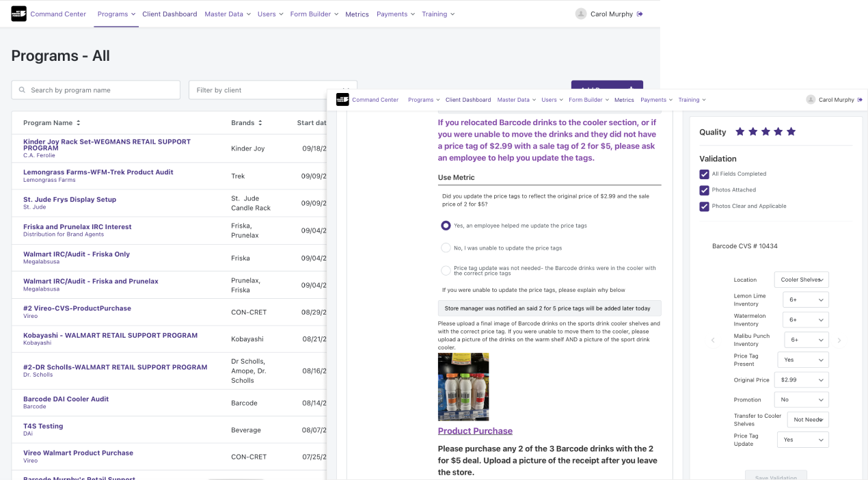The image size is (868, 480).
Task: Open Metrics in the front window
Action: pyautogui.click(x=624, y=100)
